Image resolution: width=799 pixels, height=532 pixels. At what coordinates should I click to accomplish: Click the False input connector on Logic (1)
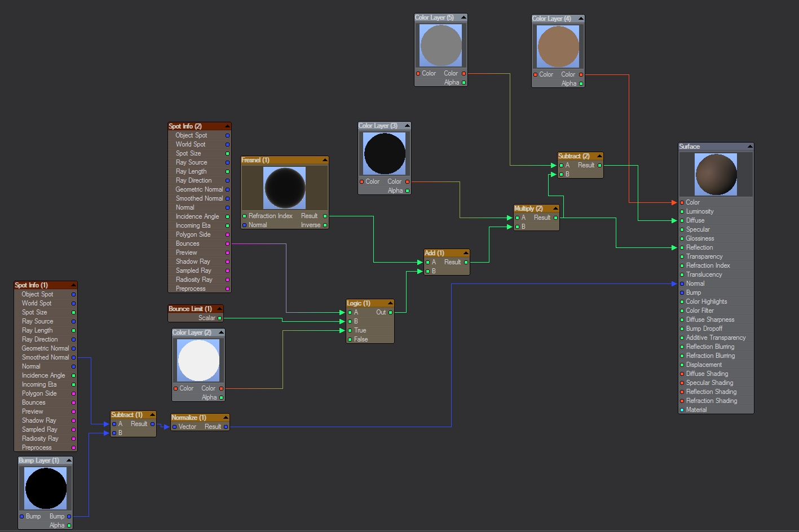point(350,339)
